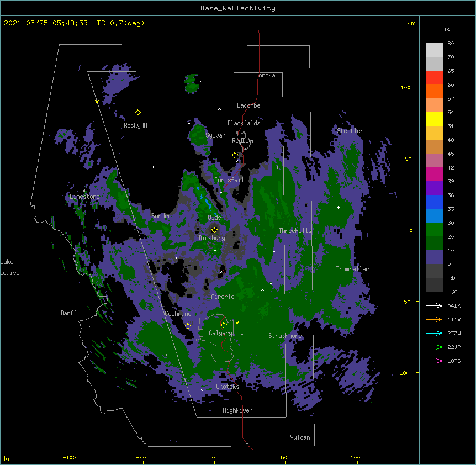Click the Sundre label
The height and width of the screenshot is (465, 476).
pyautogui.click(x=161, y=216)
